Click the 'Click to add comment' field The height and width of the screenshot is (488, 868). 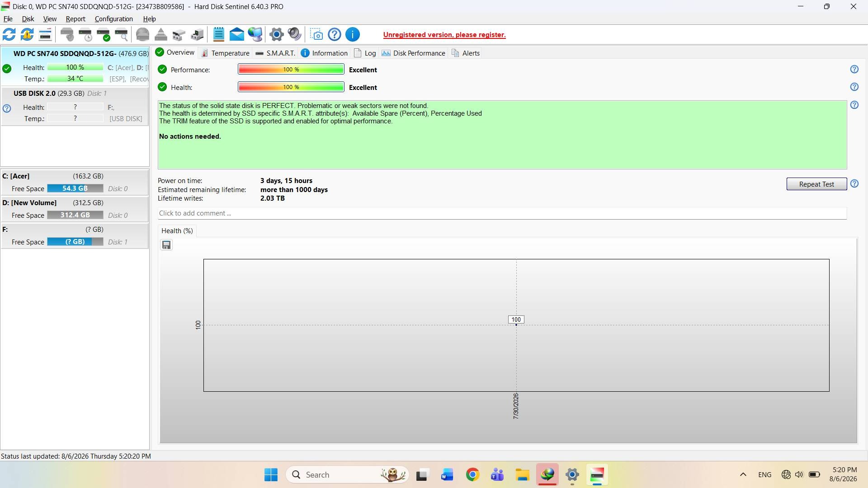[502, 213]
